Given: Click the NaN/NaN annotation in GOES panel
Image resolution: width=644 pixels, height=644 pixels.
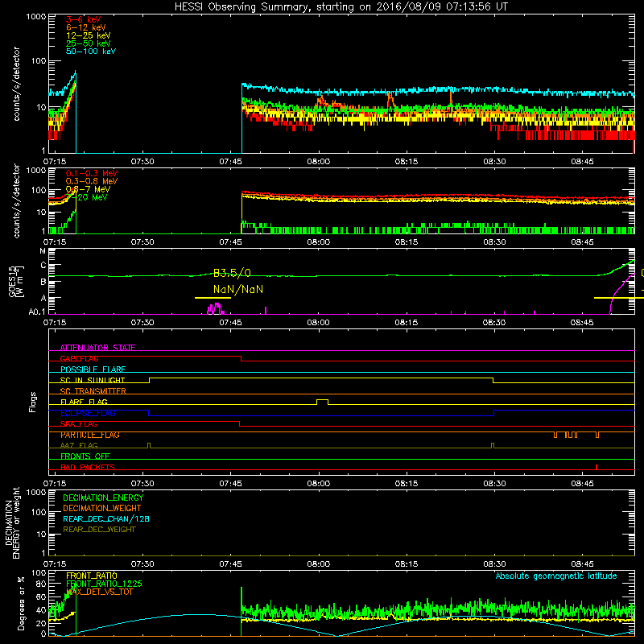Looking at the screenshot, I should pos(238,290).
